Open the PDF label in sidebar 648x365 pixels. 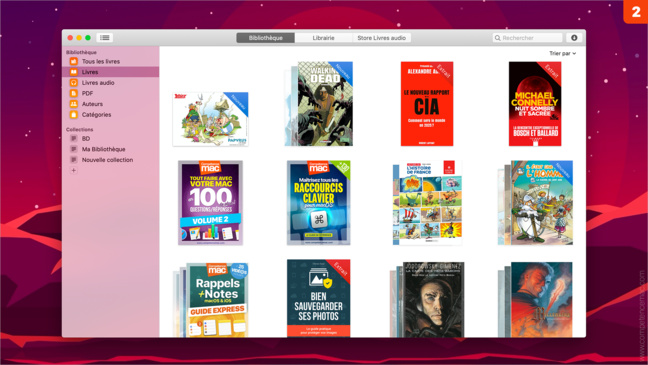click(87, 93)
